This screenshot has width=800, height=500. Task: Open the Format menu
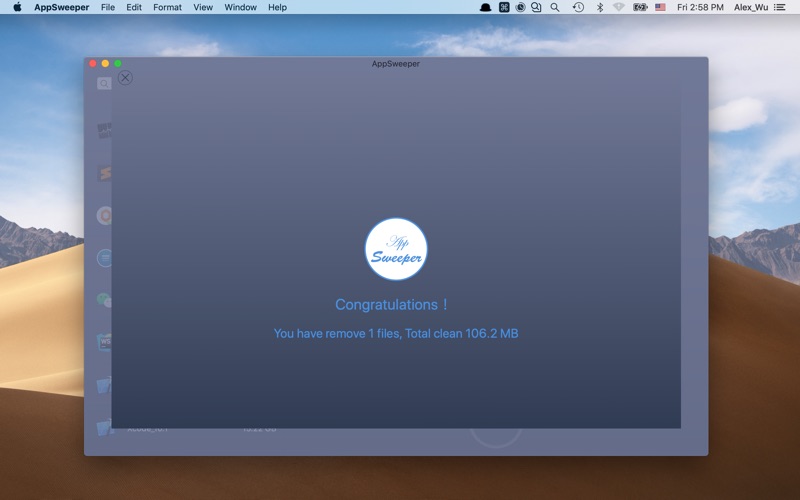pyautogui.click(x=167, y=7)
